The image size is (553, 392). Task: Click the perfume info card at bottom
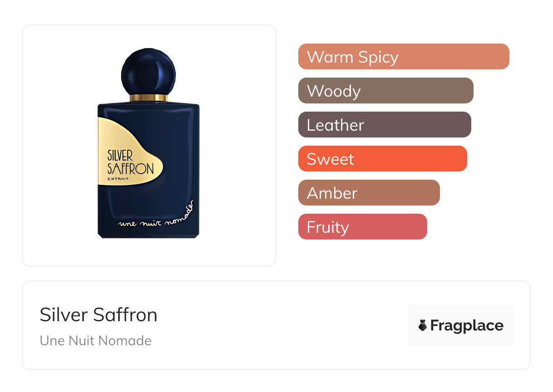tap(276, 325)
